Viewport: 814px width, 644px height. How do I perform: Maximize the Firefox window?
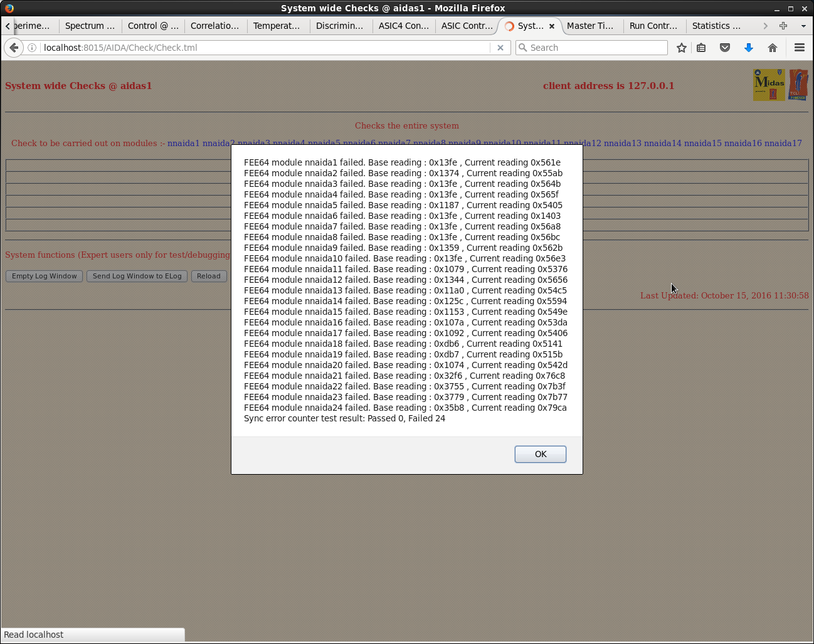click(x=791, y=9)
